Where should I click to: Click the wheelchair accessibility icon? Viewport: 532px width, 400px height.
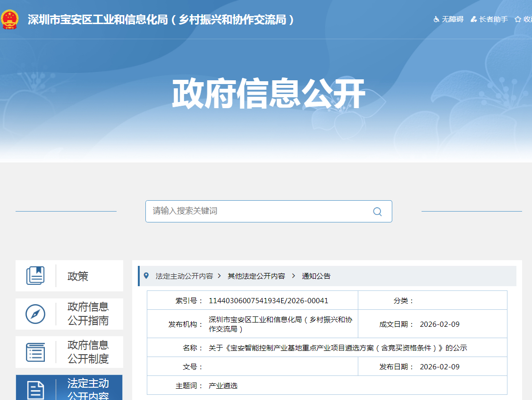[x=437, y=19]
